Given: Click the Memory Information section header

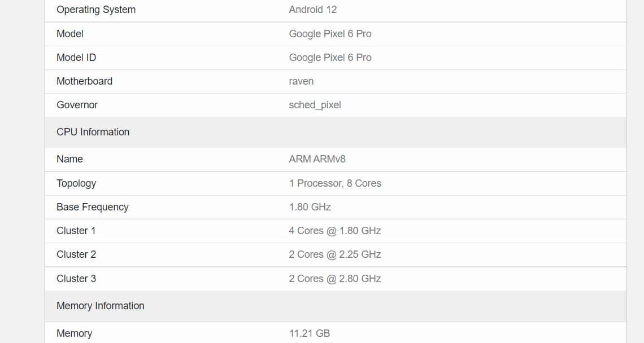Looking at the screenshot, I should [101, 306].
